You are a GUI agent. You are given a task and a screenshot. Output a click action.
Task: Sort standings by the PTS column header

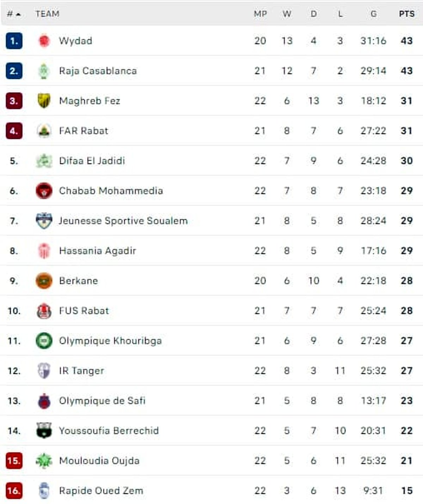point(406,14)
